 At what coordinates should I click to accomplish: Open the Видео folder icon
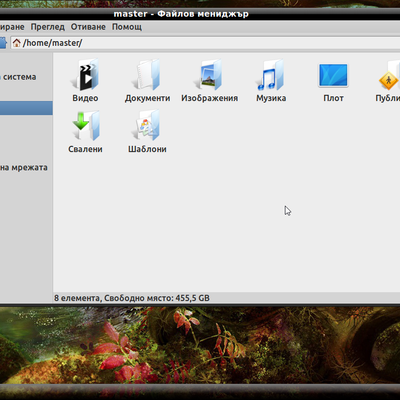85,75
